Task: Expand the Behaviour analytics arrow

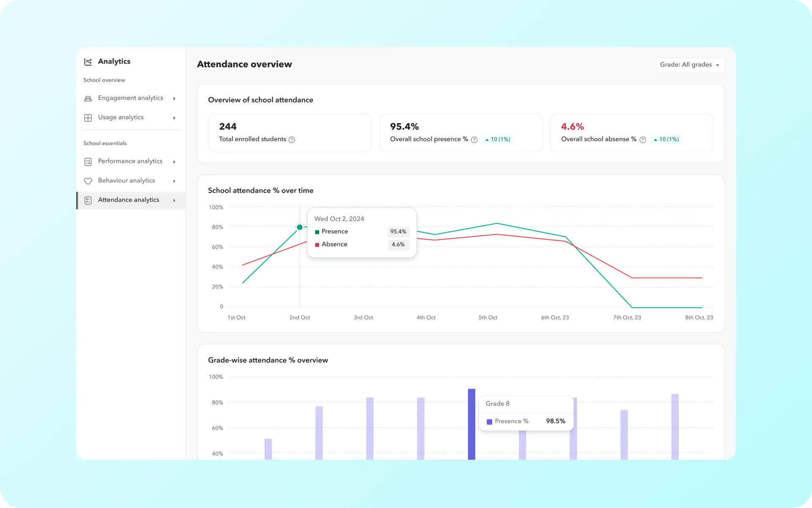Action: pyautogui.click(x=174, y=181)
